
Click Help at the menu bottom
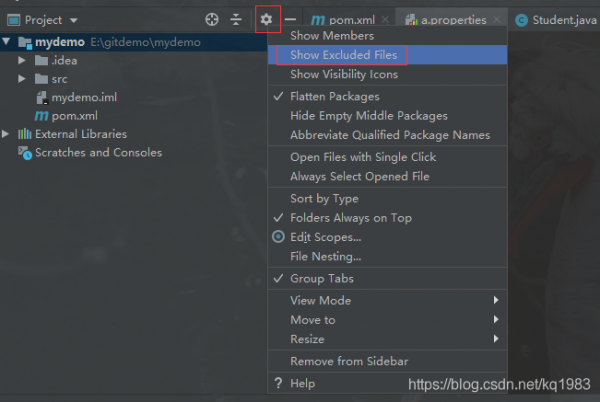click(302, 383)
